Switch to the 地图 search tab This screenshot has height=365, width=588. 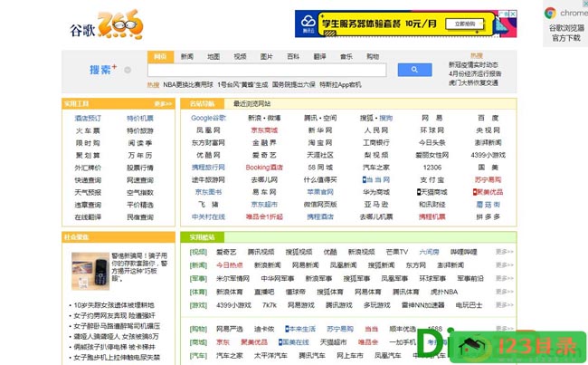(x=213, y=57)
